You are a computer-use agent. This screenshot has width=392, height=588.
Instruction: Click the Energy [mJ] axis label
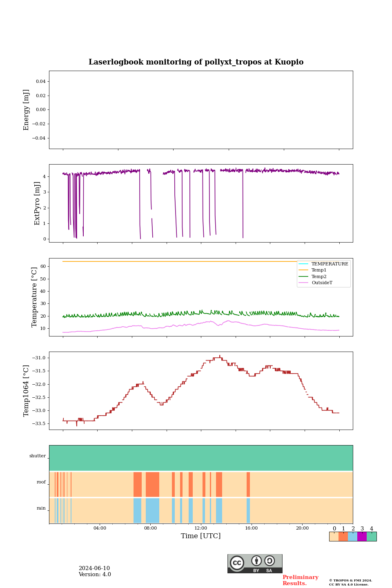(x=26, y=110)
